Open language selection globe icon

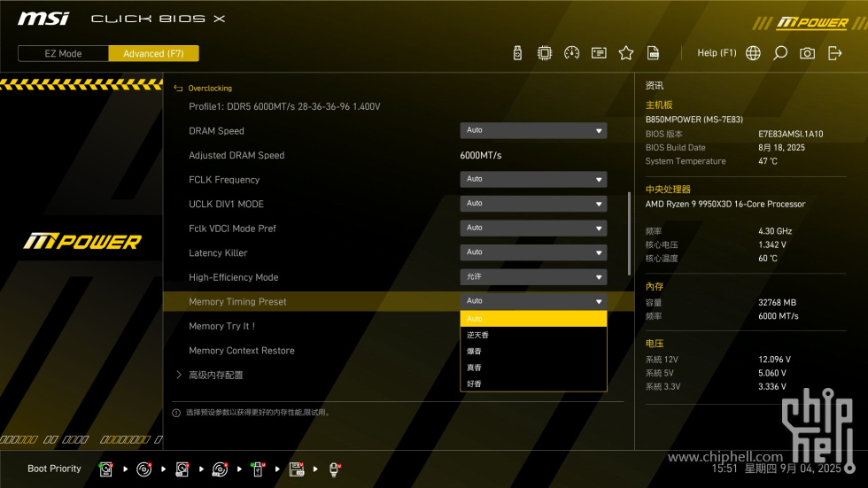pyautogui.click(x=753, y=53)
